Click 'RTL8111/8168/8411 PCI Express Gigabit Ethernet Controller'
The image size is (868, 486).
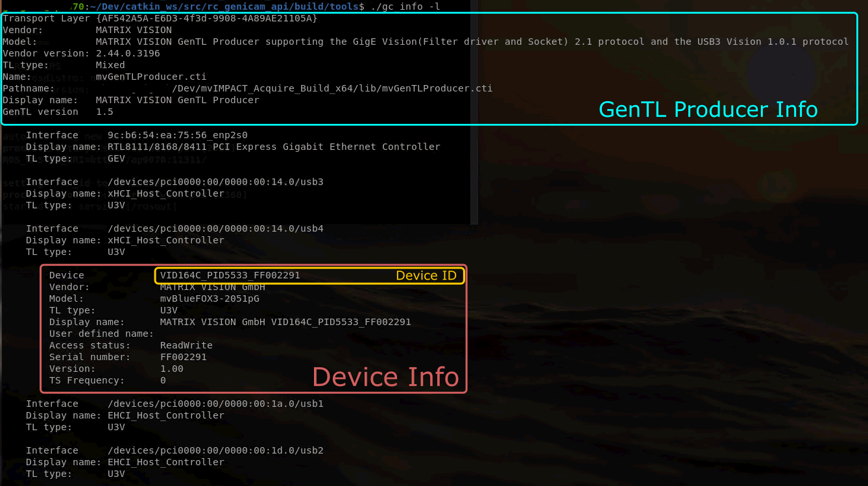pyautogui.click(x=274, y=147)
